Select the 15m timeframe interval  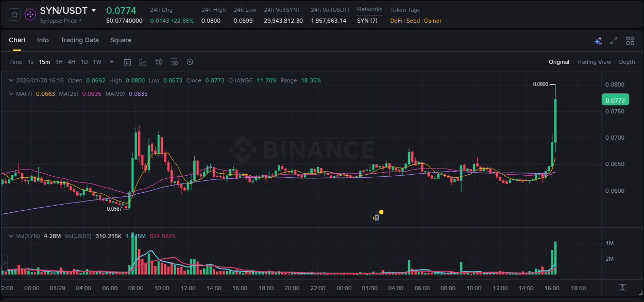(44, 62)
